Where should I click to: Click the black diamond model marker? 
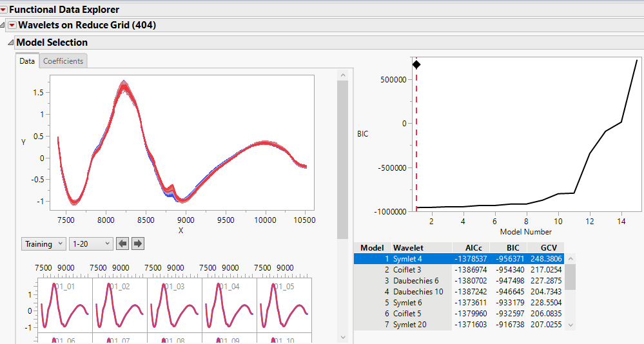(x=416, y=64)
